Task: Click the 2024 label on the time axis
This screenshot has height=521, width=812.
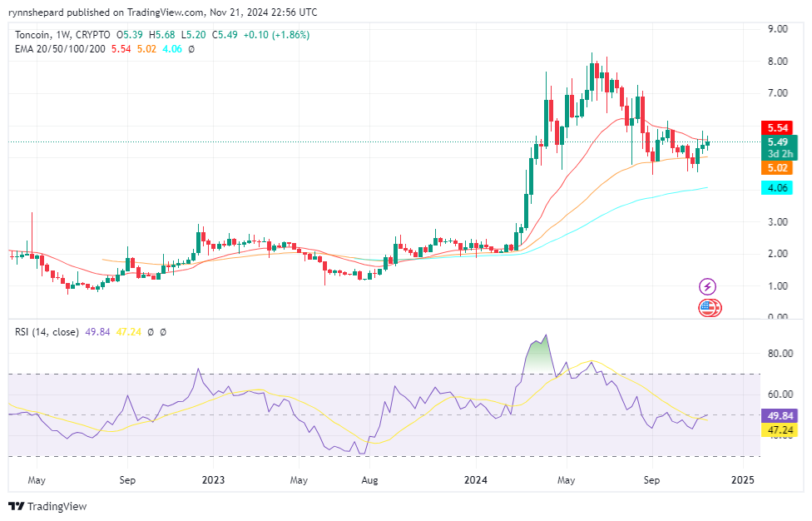Action: [x=476, y=480]
